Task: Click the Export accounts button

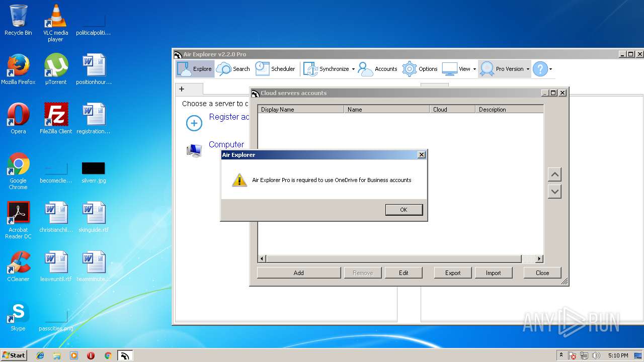Action: (x=453, y=273)
